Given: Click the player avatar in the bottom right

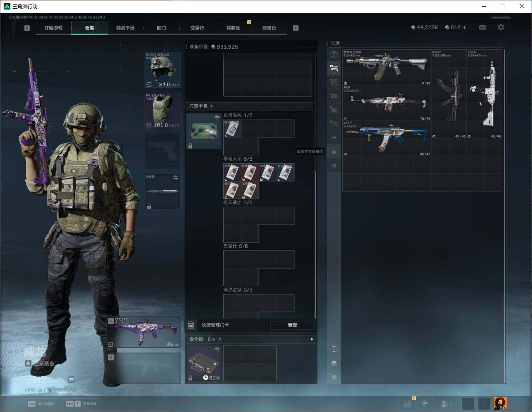Looking at the screenshot, I should [500, 403].
